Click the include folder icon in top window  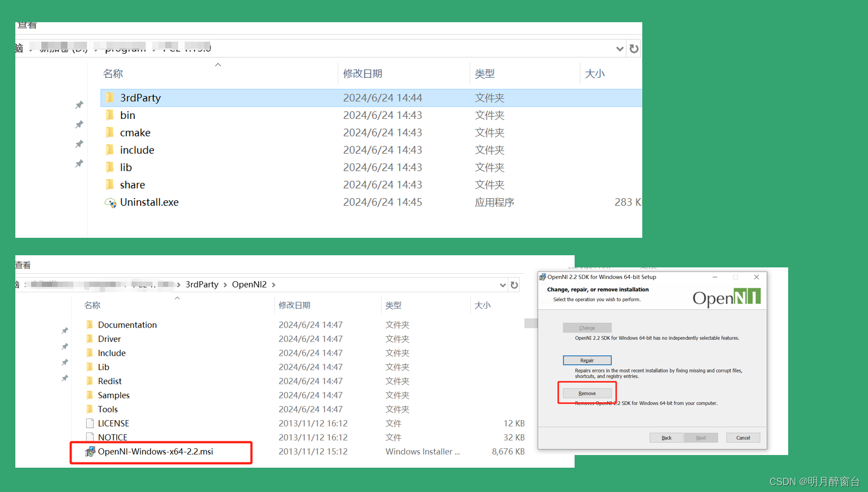click(x=110, y=150)
